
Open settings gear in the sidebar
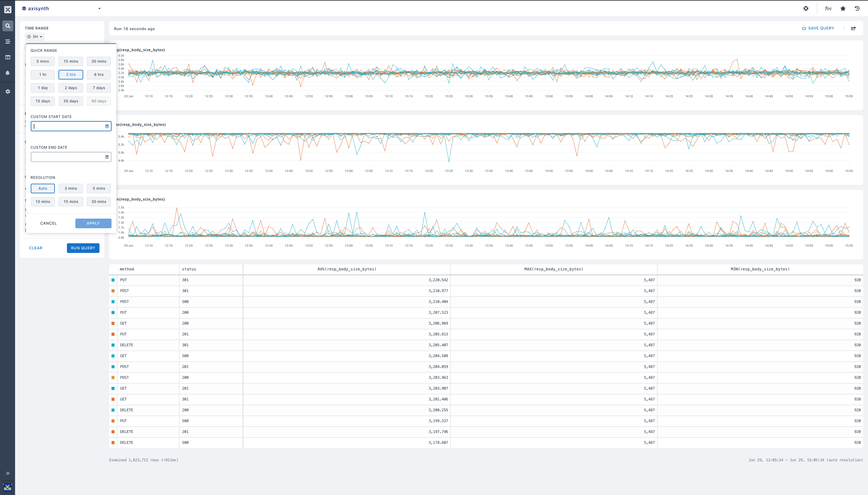[x=8, y=92]
